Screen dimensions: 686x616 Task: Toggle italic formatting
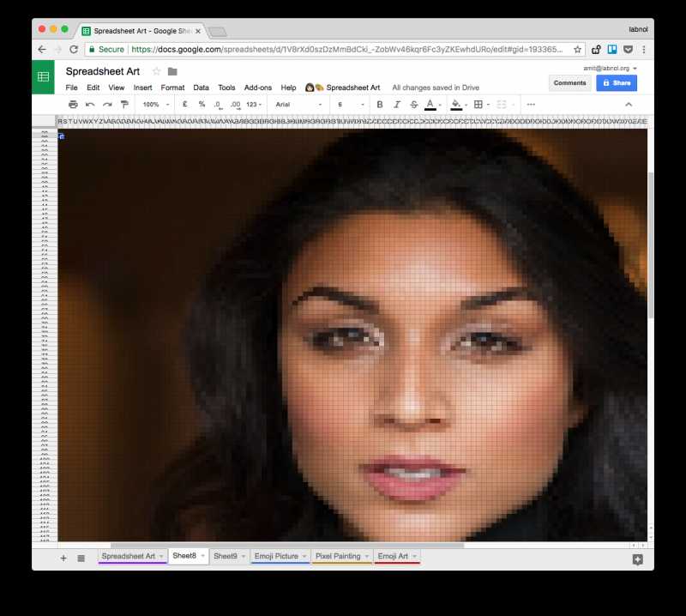(x=398, y=104)
